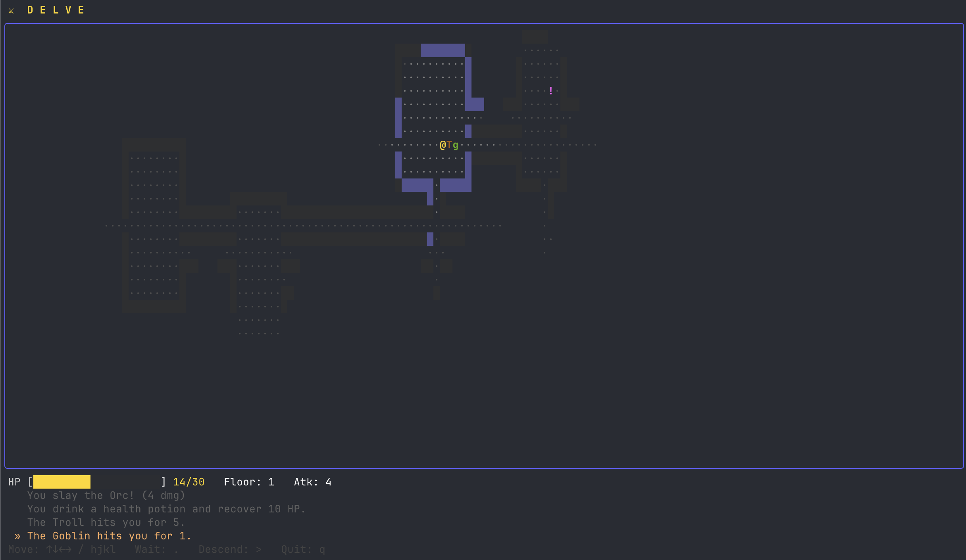Click latest log "The Goblin hits you for 1."
This screenshot has height=560, width=966.
(x=109, y=536)
